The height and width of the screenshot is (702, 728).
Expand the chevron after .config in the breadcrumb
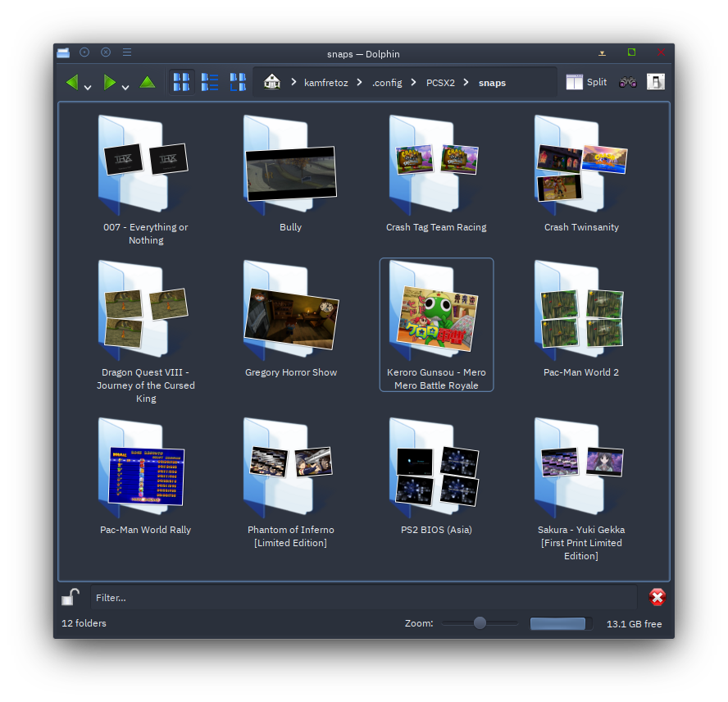point(414,83)
